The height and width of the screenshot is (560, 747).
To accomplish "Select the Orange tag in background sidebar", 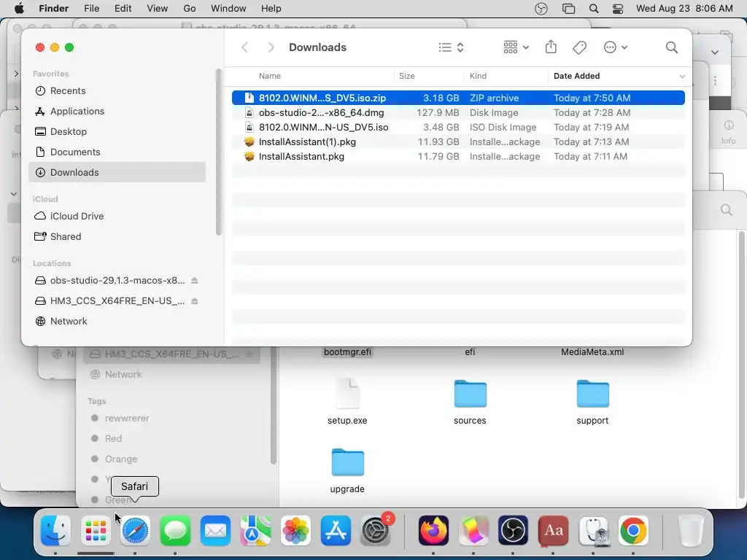I will [121, 459].
